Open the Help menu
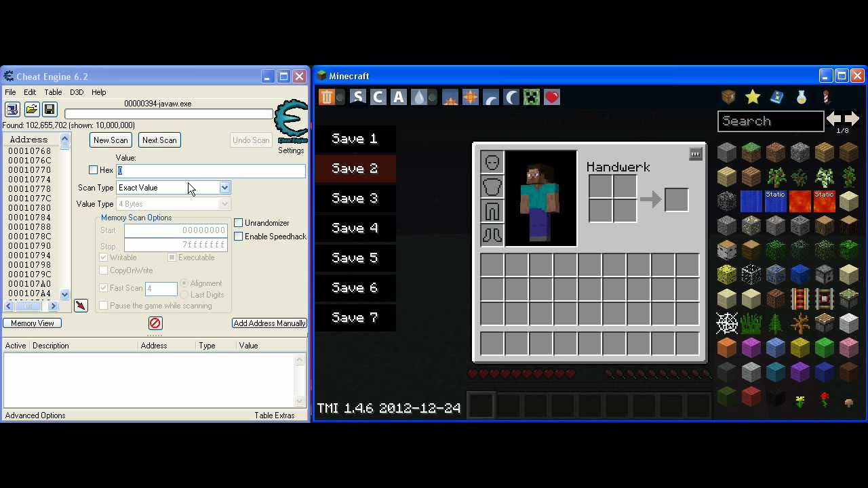This screenshot has height=488, width=868. 99,92
